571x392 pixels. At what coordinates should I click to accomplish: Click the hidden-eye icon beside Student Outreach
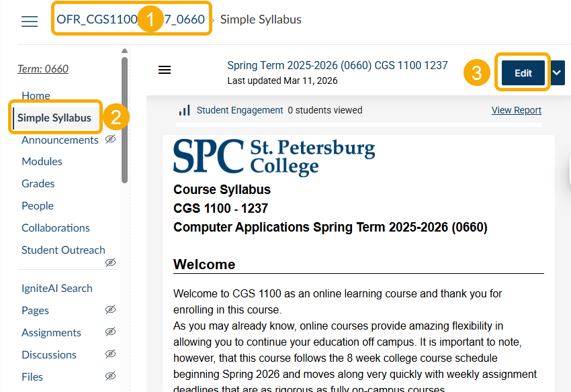click(110, 262)
